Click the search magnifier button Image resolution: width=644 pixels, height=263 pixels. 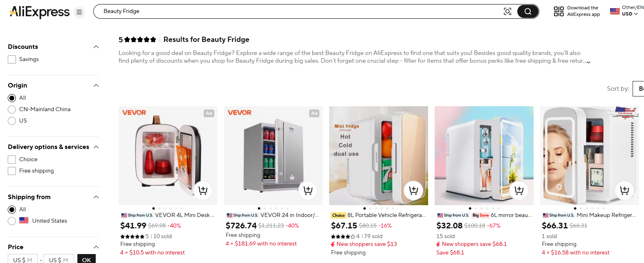pyautogui.click(x=528, y=11)
